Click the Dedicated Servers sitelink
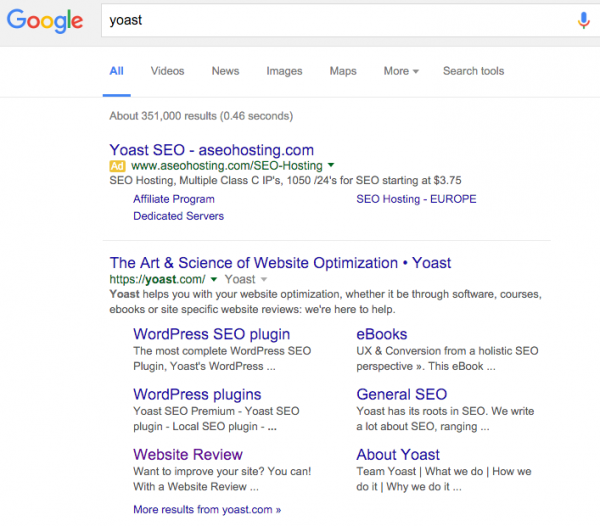 click(x=178, y=216)
